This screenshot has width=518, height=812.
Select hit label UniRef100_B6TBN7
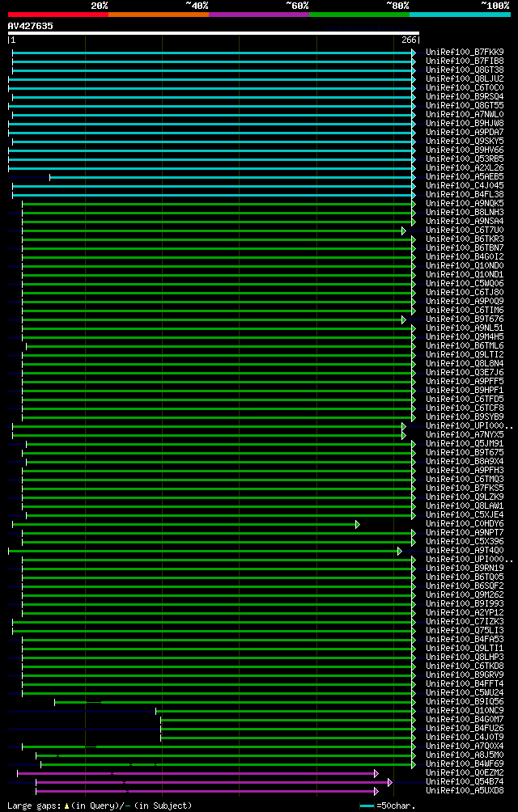coord(465,247)
